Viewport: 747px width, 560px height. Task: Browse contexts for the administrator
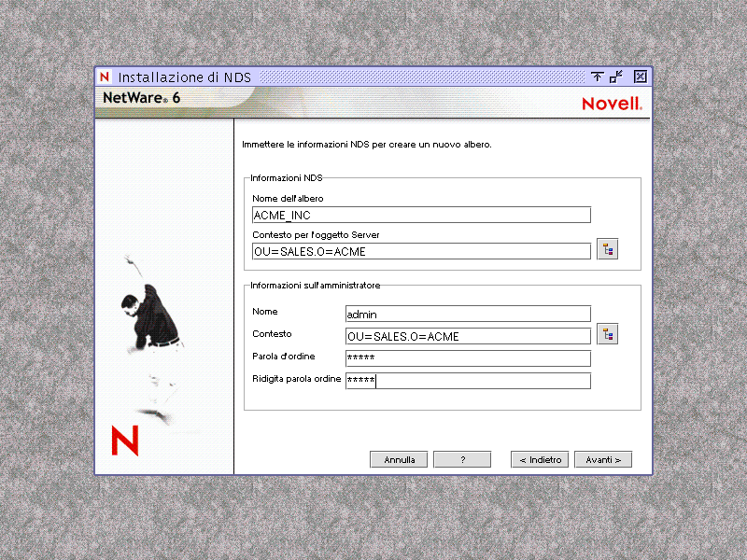tap(608, 333)
